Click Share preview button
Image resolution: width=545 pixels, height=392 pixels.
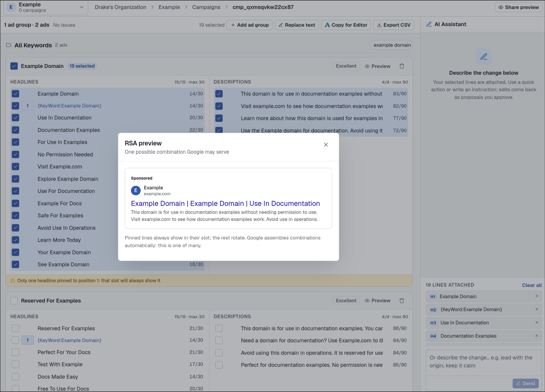(x=518, y=7)
